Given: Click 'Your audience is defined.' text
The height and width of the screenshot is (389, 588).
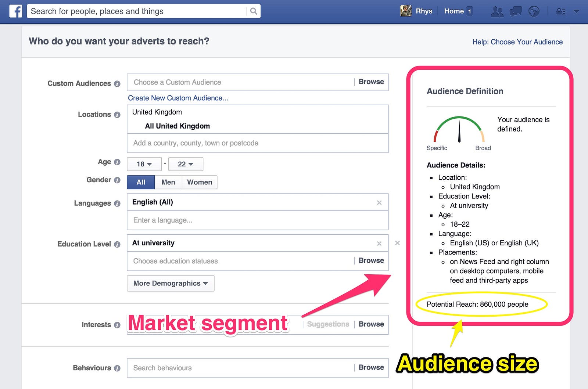Looking at the screenshot, I should click(523, 124).
